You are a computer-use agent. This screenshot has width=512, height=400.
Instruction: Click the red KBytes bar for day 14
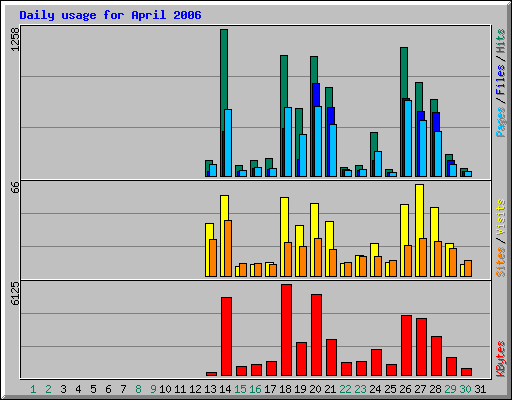[x=226, y=337]
